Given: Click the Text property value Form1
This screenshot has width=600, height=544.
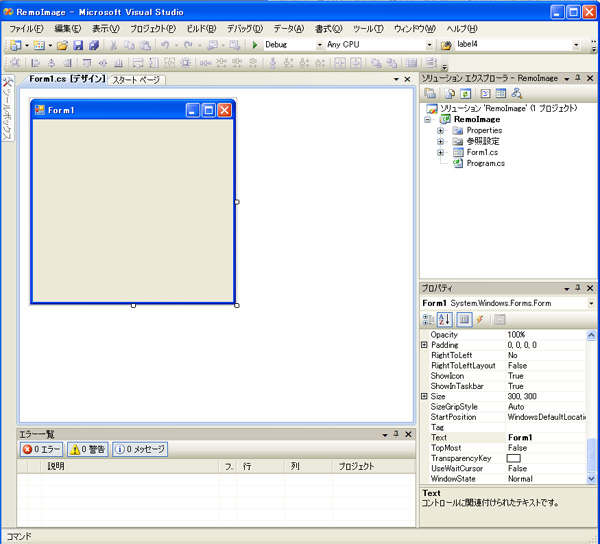Looking at the screenshot, I should pyautogui.click(x=520, y=438).
